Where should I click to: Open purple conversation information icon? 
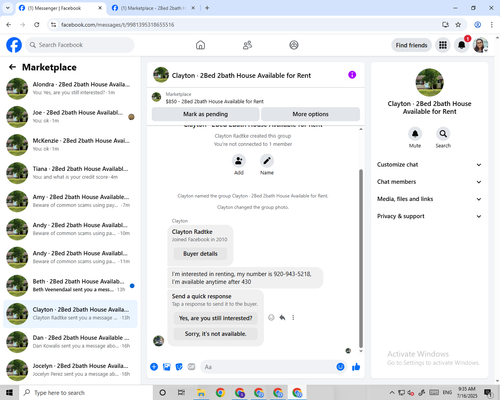[352, 75]
